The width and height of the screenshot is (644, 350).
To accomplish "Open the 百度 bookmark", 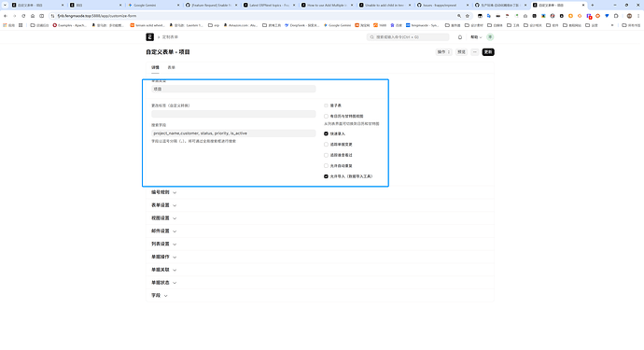I will click(x=396, y=25).
